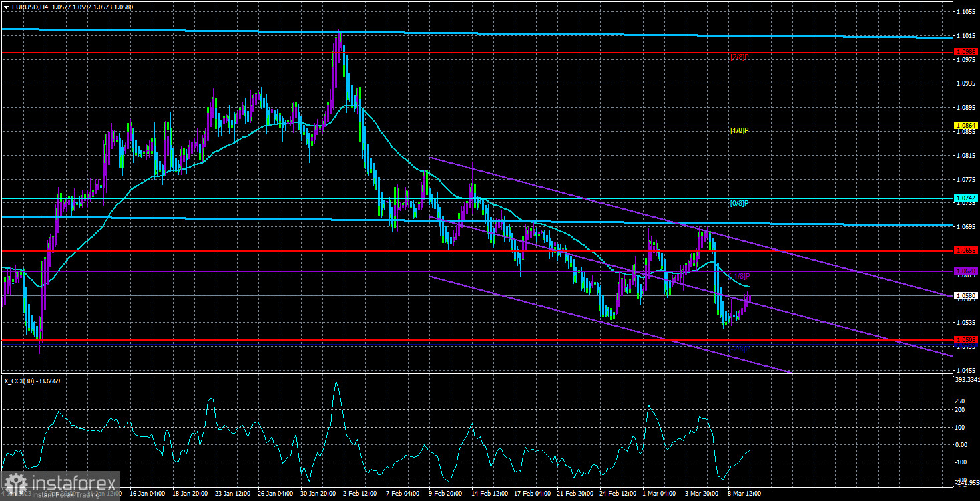Click the 1.0775 price axis value

966,180
